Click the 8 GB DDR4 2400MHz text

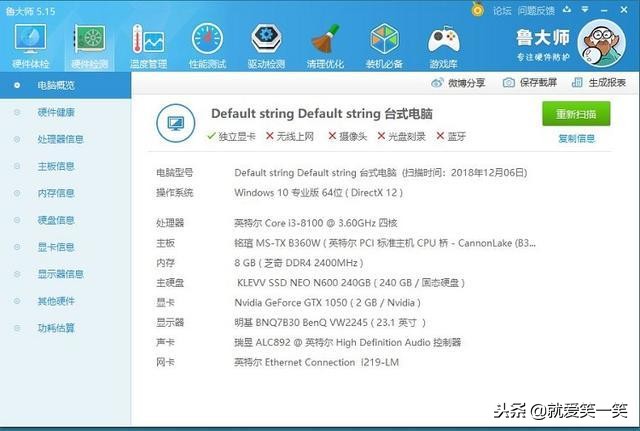click(299, 263)
